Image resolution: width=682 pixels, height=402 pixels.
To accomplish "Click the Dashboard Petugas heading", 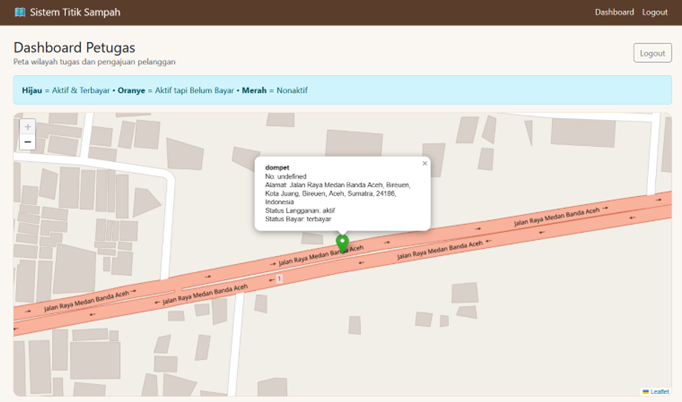I will click(x=74, y=47).
